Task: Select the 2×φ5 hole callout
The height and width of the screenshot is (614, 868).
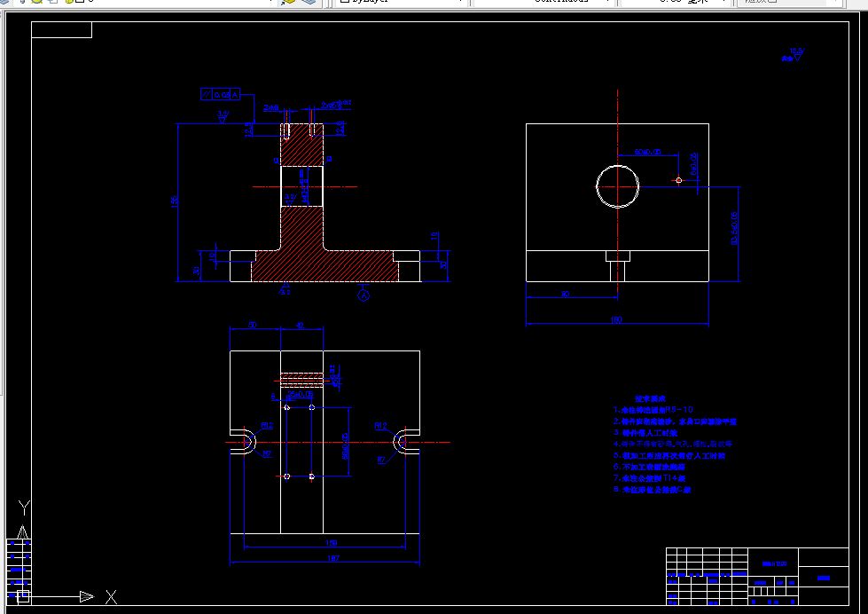Action: click(336, 105)
